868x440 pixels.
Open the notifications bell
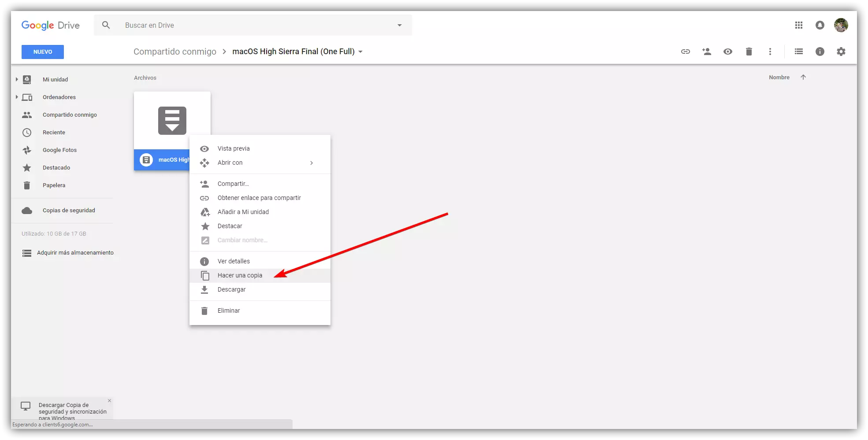pyautogui.click(x=820, y=25)
